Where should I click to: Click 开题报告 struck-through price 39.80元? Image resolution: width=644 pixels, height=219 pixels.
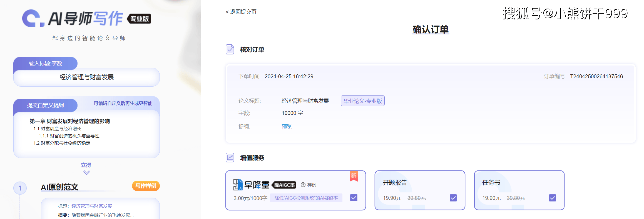coord(417,198)
